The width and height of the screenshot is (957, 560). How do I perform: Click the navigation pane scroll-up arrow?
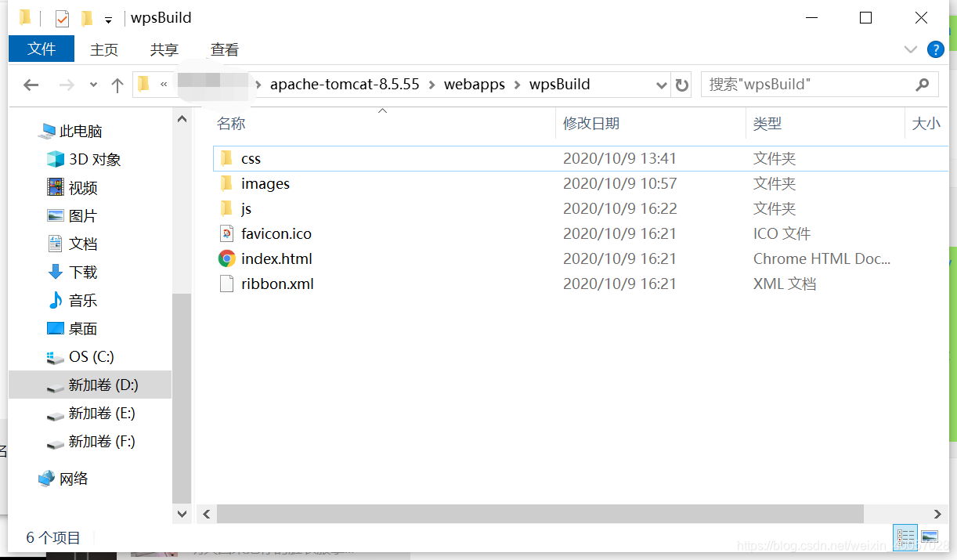(182, 119)
